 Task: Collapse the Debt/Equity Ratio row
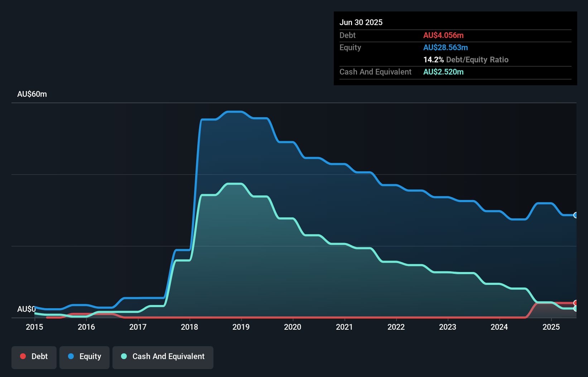(x=466, y=59)
